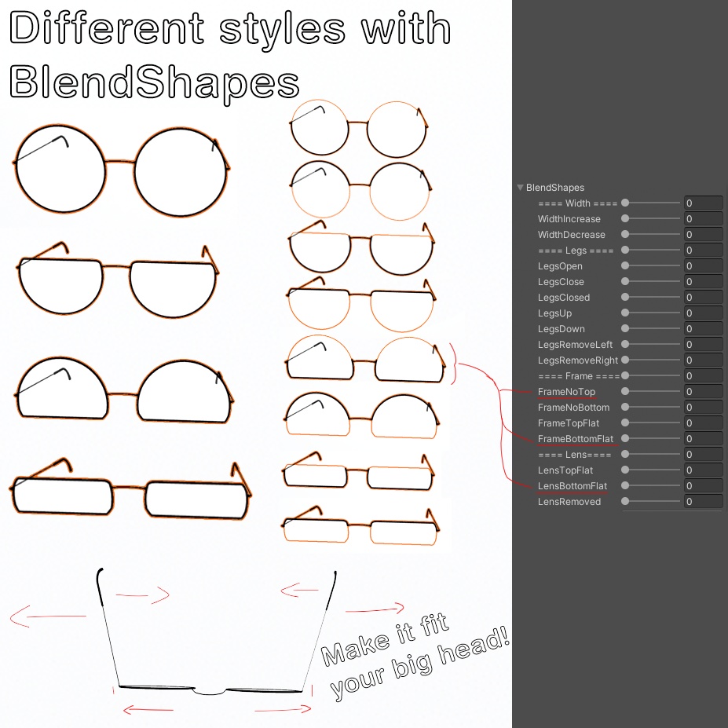Click the FrameNoBottom slider track

652,407
